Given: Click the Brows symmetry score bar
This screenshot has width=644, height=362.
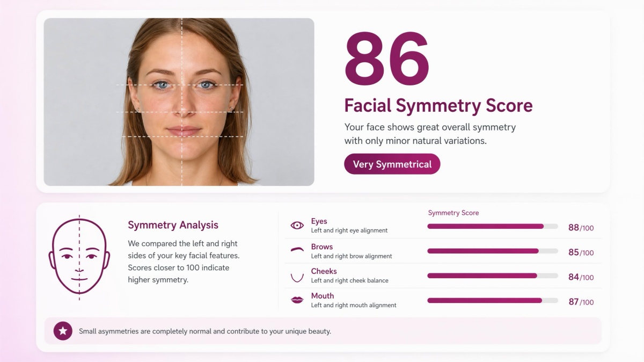Looking at the screenshot, I should click(x=493, y=251).
